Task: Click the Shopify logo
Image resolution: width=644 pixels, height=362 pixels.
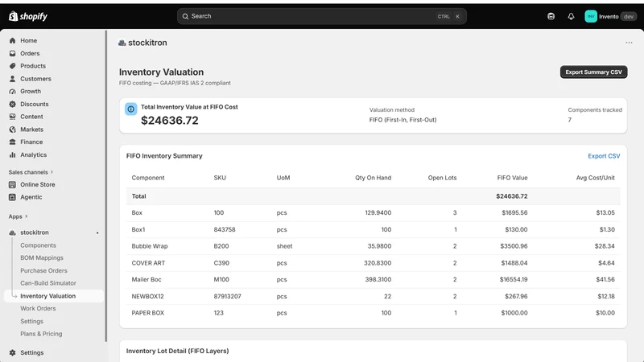Action: click(28, 16)
